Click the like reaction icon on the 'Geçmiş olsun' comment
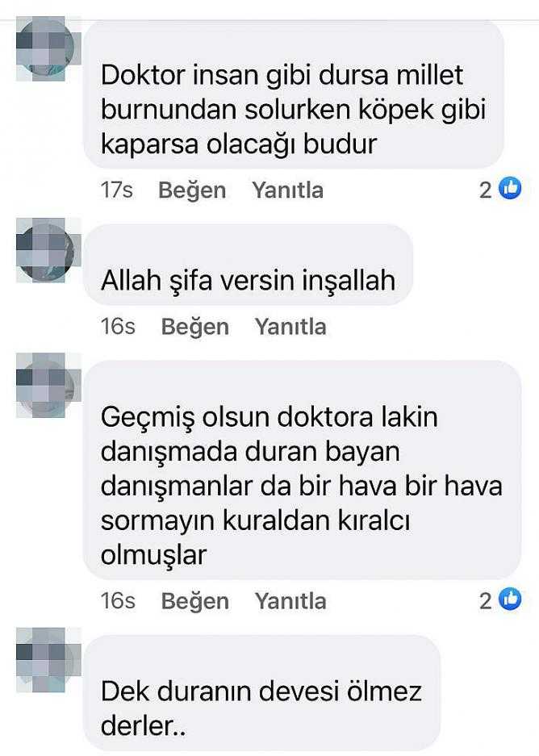This screenshot has height=756, width=539. tap(510, 599)
